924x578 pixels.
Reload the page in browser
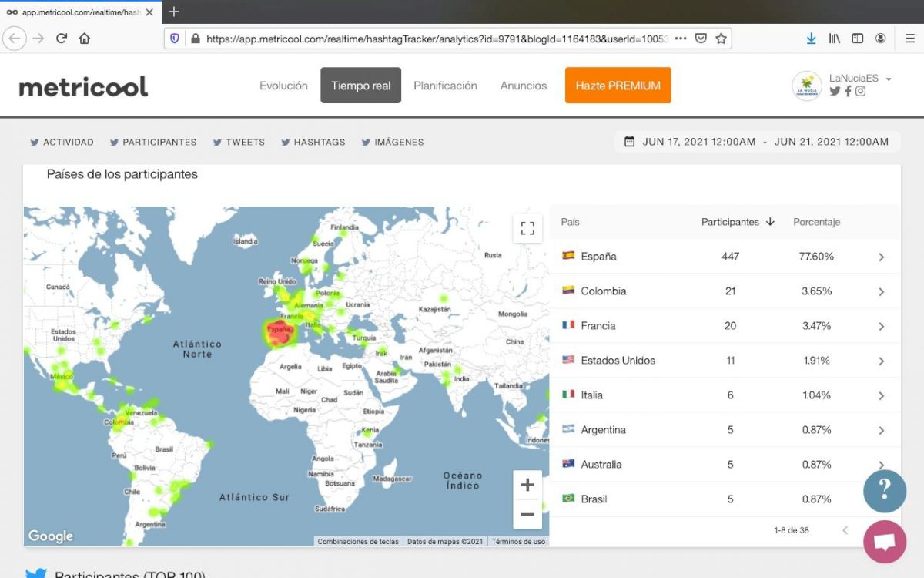click(62, 39)
